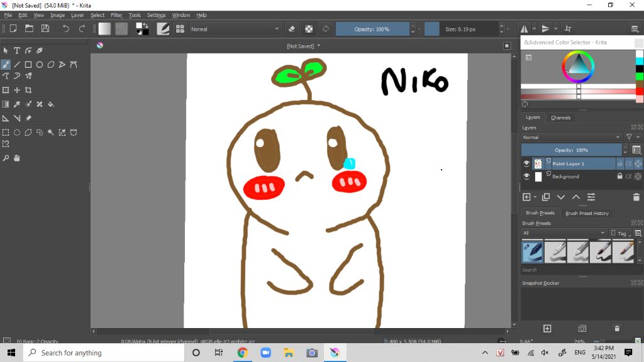The width and height of the screenshot is (644, 362).
Task: Toggle preserve alpha
Action: click(x=309, y=29)
